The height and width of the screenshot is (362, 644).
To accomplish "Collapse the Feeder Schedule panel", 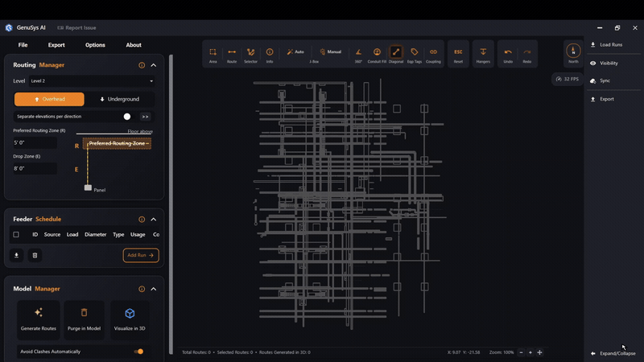I will [154, 220].
